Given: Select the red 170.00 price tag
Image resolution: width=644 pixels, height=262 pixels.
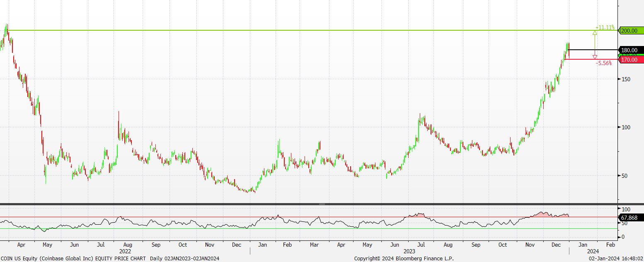Looking at the screenshot, I should [630, 60].
